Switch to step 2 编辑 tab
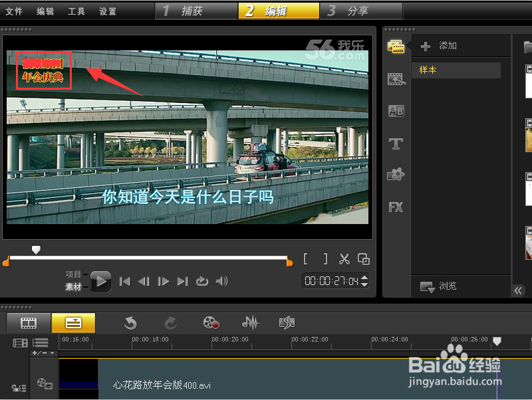This screenshot has width=532, height=400. coord(279,11)
